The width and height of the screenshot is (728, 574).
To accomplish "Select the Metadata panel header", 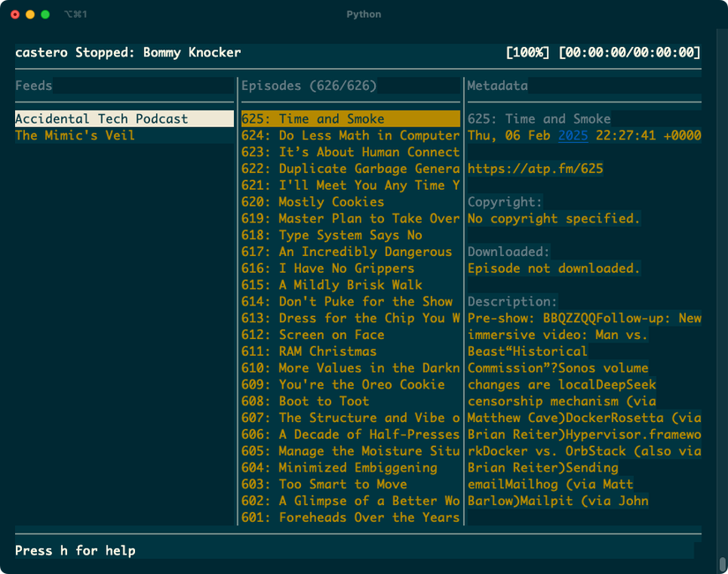I will click(495, 86).
